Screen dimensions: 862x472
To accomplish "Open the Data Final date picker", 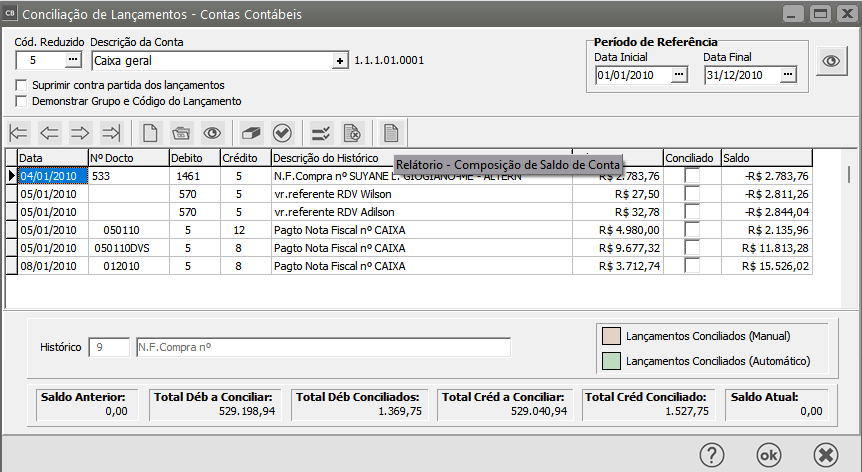I will [789, 74].
